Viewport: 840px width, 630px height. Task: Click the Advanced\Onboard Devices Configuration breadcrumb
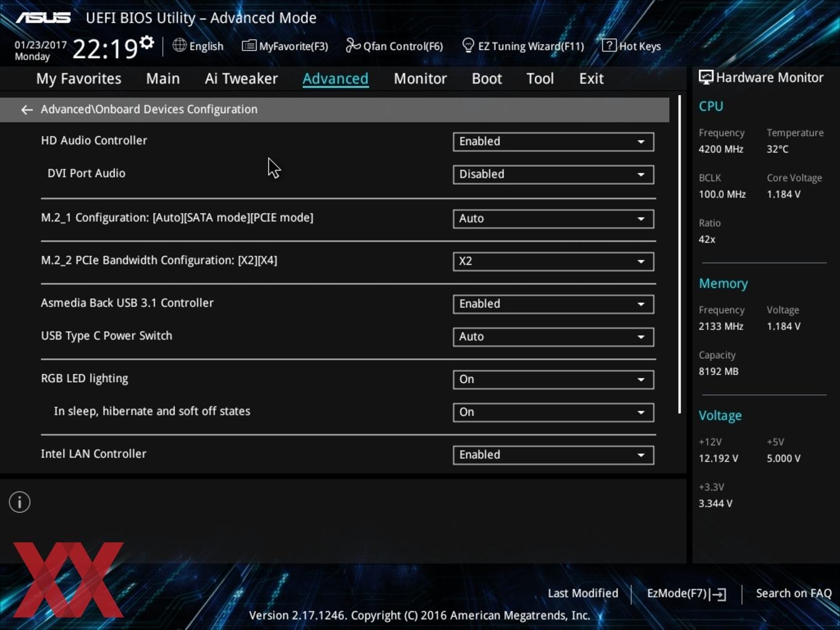coord(149,109)
